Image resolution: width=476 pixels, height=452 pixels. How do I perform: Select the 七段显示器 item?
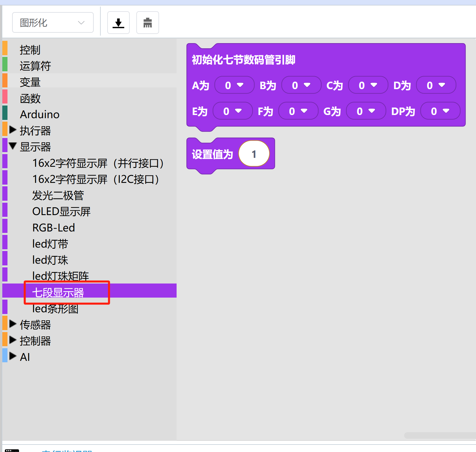tap(58, 292)
